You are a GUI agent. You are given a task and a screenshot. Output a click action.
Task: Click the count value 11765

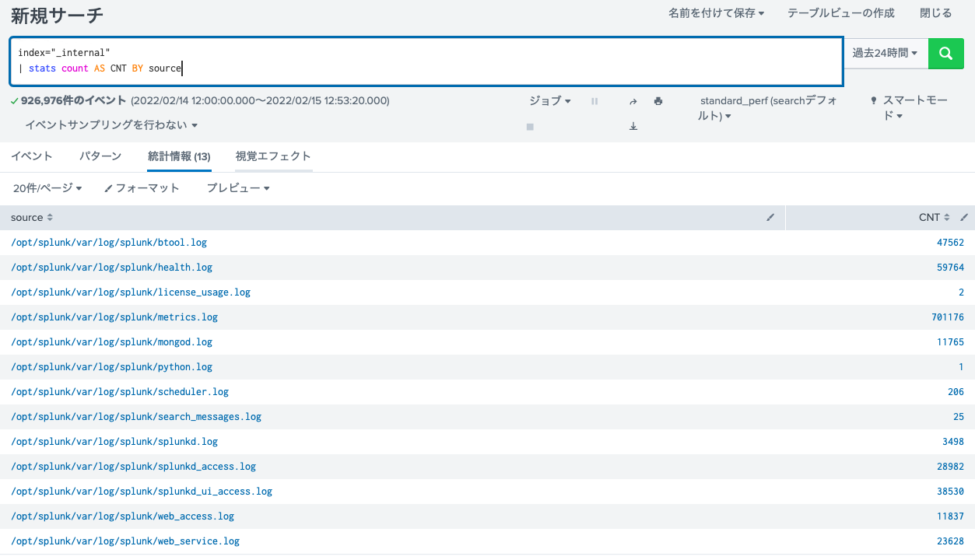tap(950, 342)
